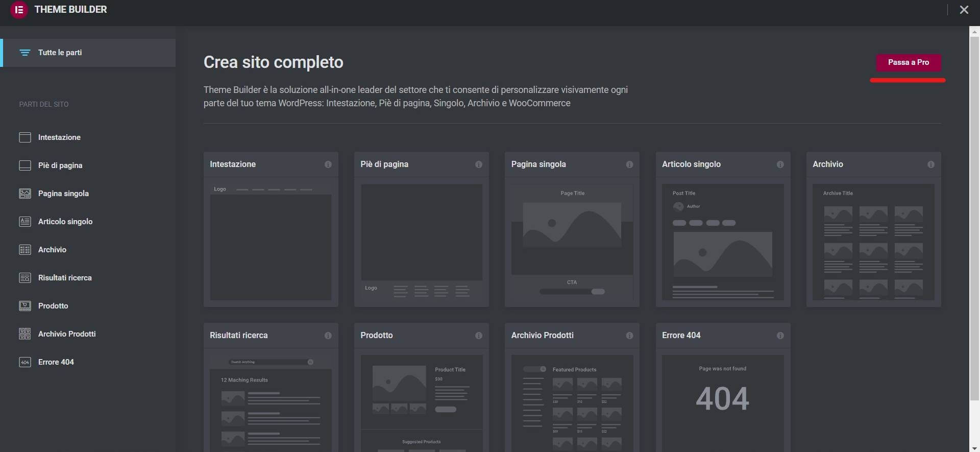The height and width of the screenshot is (452, 980).
Task: Click info icon on Piè di pagina card
Action: [x=478, y=164]
